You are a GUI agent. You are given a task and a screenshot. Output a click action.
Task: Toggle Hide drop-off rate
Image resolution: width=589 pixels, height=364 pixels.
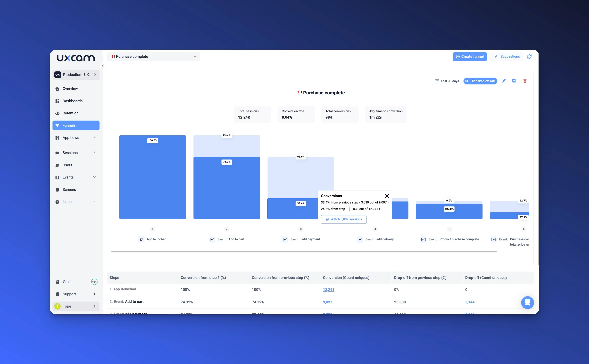[480, 81]
